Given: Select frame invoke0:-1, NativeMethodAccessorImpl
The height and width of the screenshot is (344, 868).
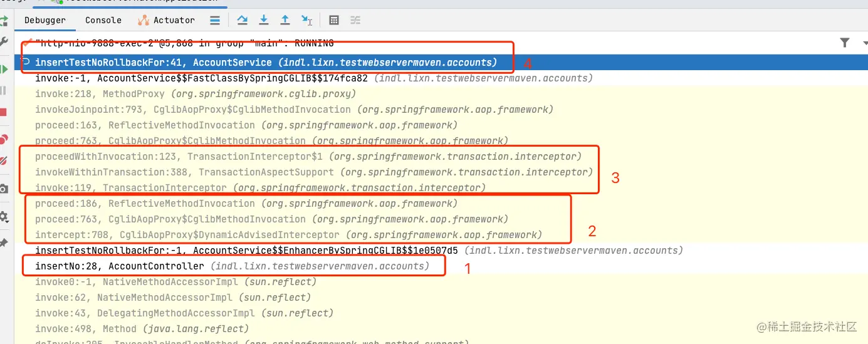Looking at the screenshot, I should 441,282.
